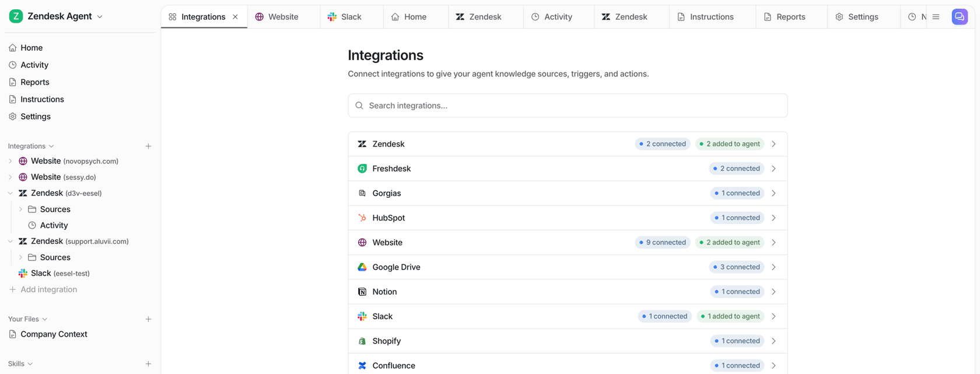980x374 pixels.
Task: Open Google Drive row chevron arrow
Action: click(x=773, y=267)
